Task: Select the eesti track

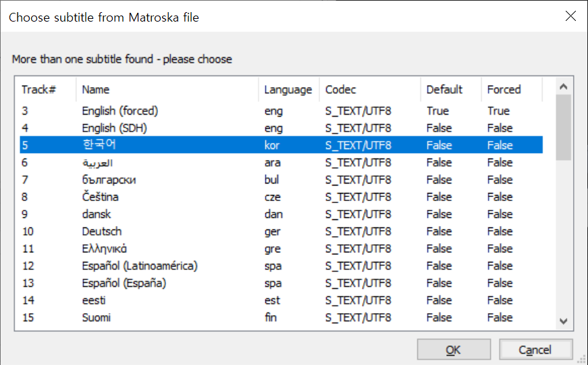Action: coord(282,300)
